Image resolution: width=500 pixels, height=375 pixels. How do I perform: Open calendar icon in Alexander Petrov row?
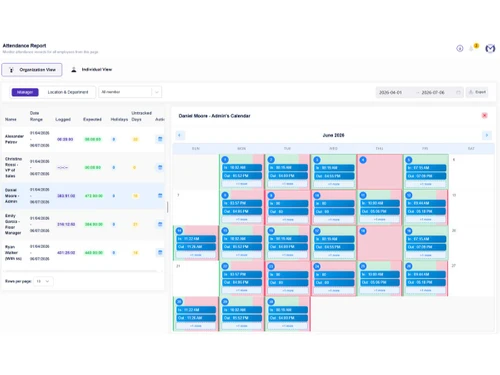click(160, 139)
